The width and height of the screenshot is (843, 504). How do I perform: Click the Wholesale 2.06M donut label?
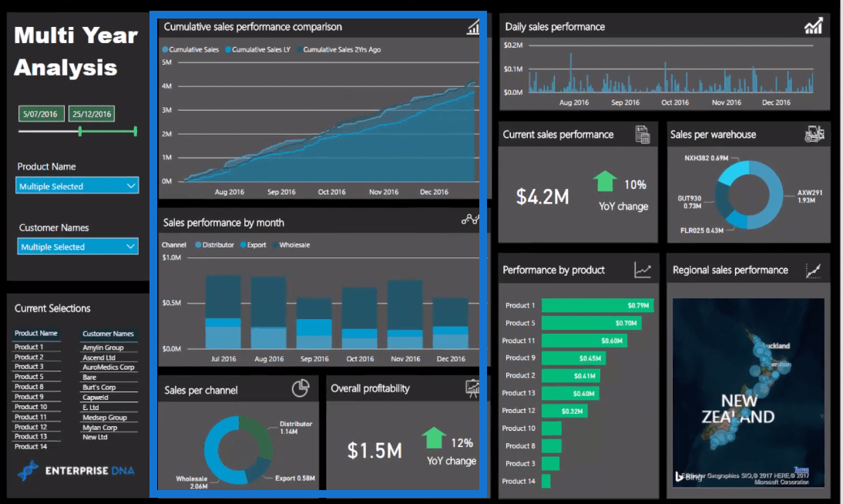tap(191, 482)
